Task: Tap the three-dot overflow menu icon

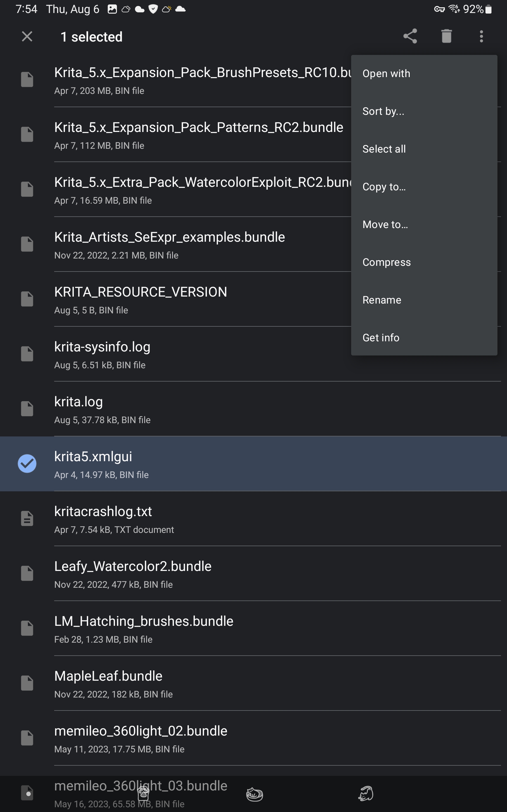Action: coord(481,36)
